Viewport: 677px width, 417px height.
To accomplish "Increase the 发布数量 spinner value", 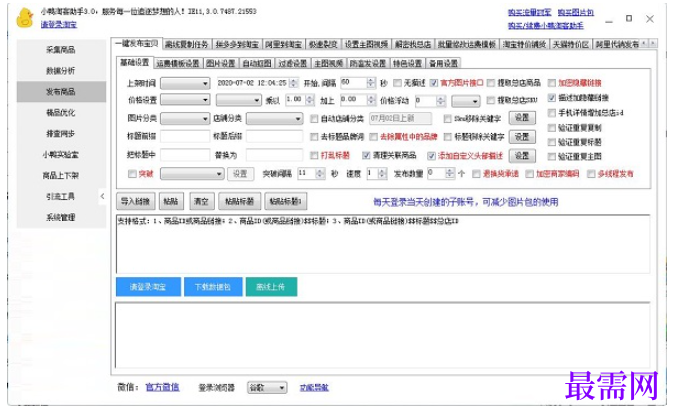I will coord(449,171).
